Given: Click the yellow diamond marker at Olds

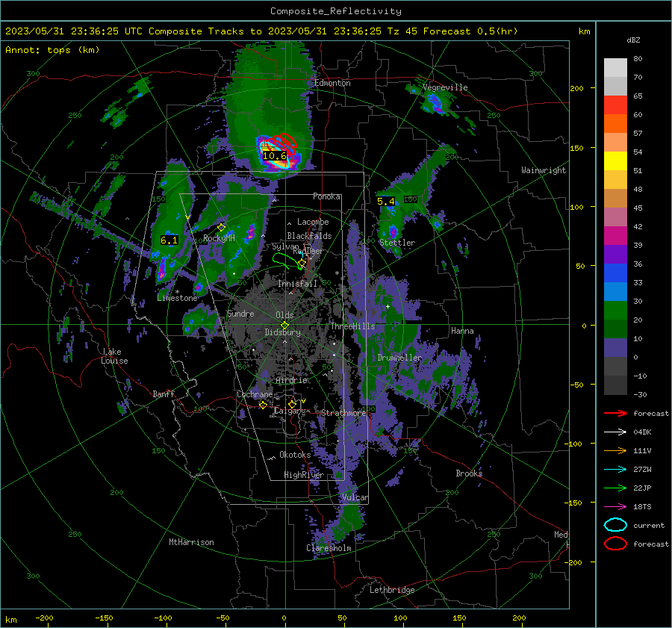Looking at the screenshot, I should click(x=284, y=326).
